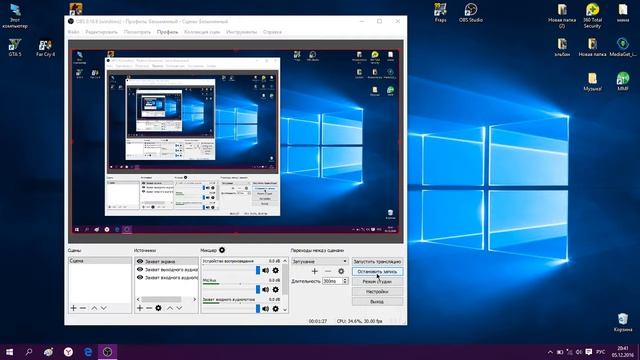Mute the input audio capture channel speaker
Viewport: 640px width, 360px height.
tap(266, 309)
